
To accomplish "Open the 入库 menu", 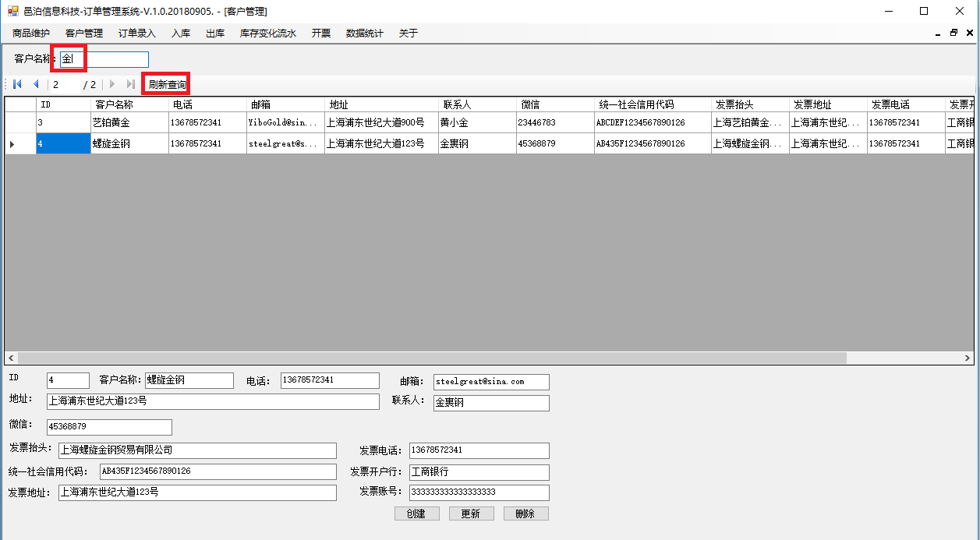I will (181, 34).
